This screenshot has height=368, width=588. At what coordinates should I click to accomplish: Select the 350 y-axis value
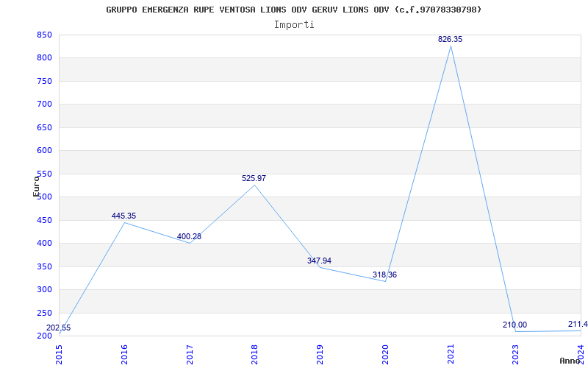tap(44, 266)
